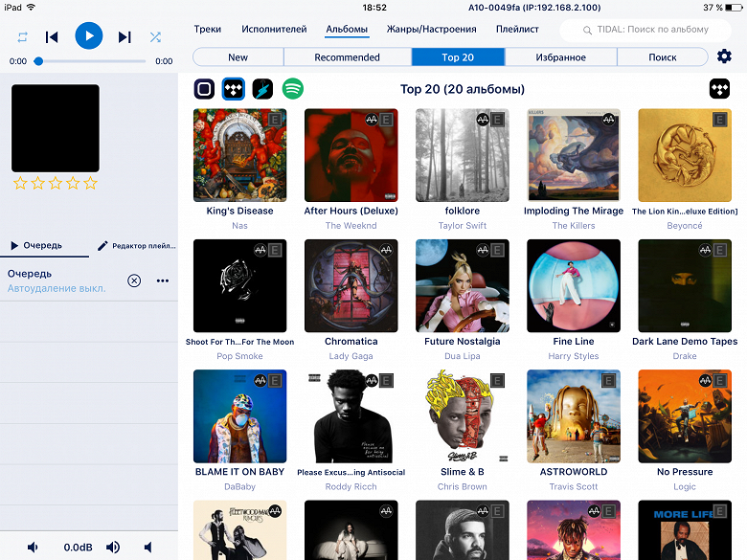
Task: Open King's Disease album cover
Action: (240, 155)
